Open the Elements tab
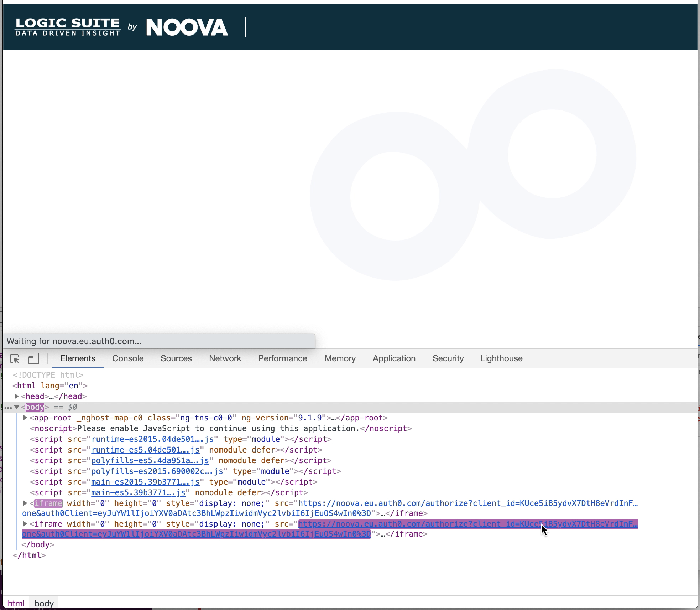Image resolution: width=700 pixels, height=610 pixels. (78, 358)
